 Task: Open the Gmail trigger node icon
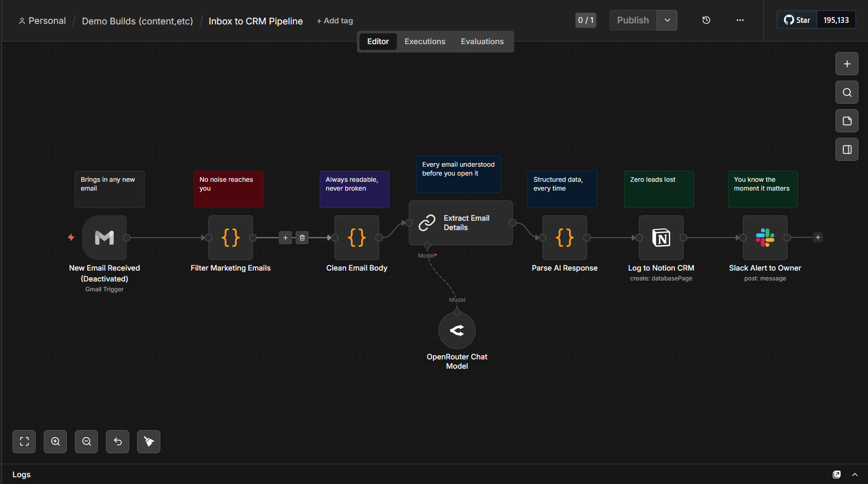coord(104,237)
